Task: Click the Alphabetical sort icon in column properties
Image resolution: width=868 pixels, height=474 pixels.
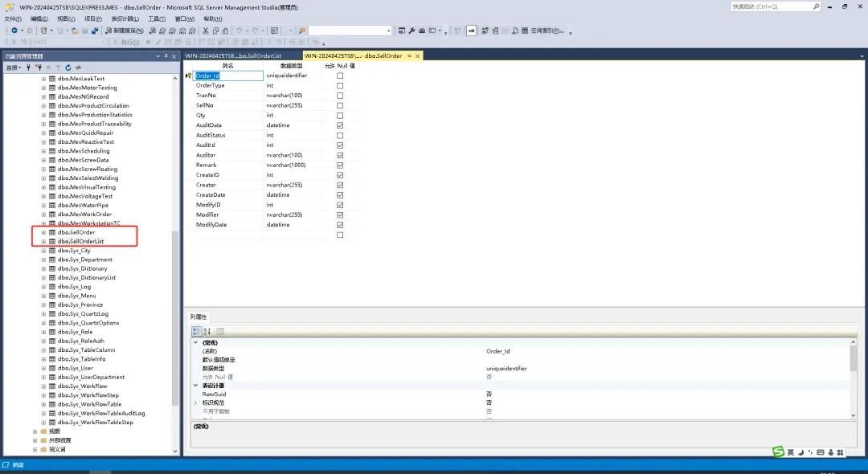Action: (207, 331)
